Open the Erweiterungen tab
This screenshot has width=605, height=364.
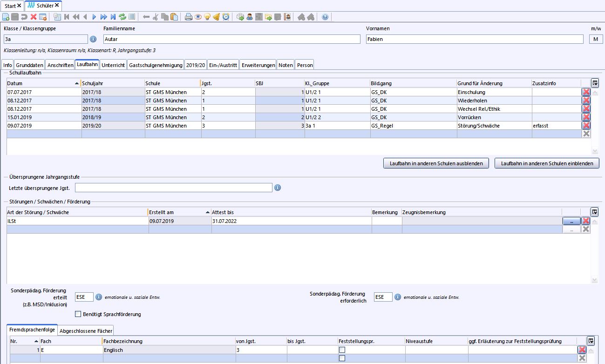pos(258,65)
